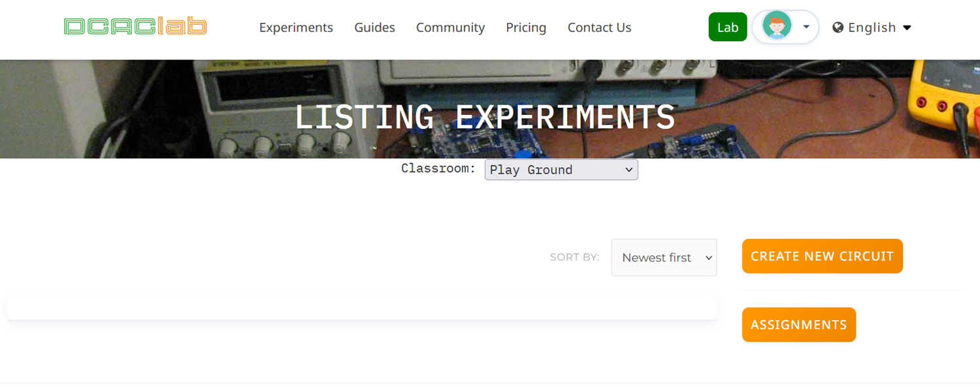Expand the user account dropdown arrow
The height and width of the screenshot is (386, 980).
pos(806,27)
